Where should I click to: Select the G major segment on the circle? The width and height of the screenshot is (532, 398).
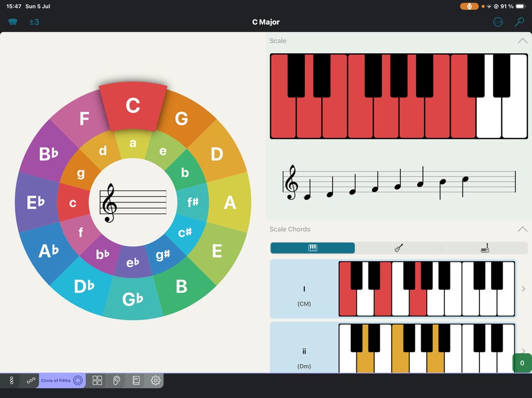point(182,118)
